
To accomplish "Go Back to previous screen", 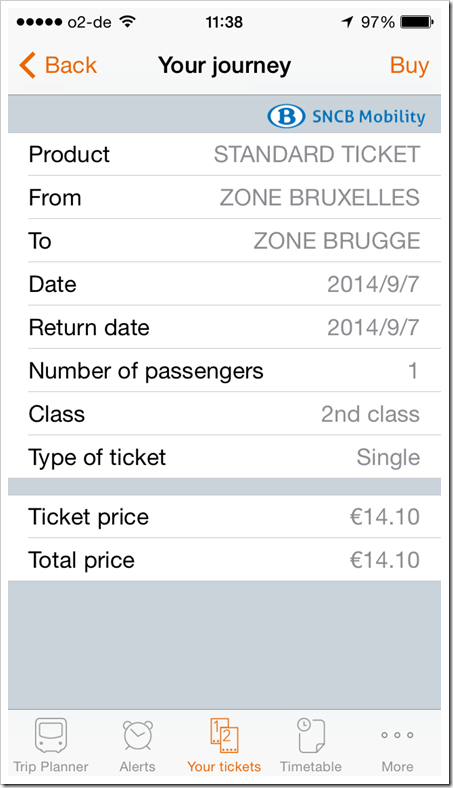I will click(x=58, y=65).
